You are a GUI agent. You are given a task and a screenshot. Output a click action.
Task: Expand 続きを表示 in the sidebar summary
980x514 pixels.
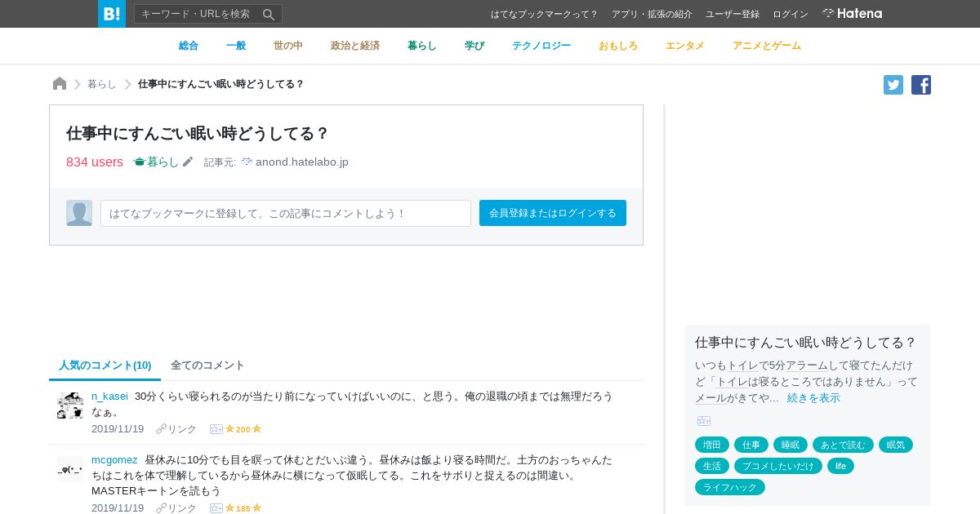point(813,398)
